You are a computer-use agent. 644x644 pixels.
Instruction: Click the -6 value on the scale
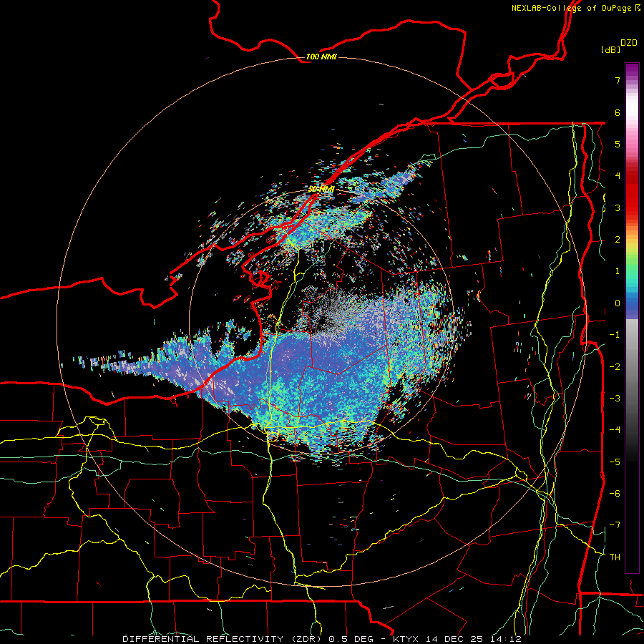coord(615,494)
